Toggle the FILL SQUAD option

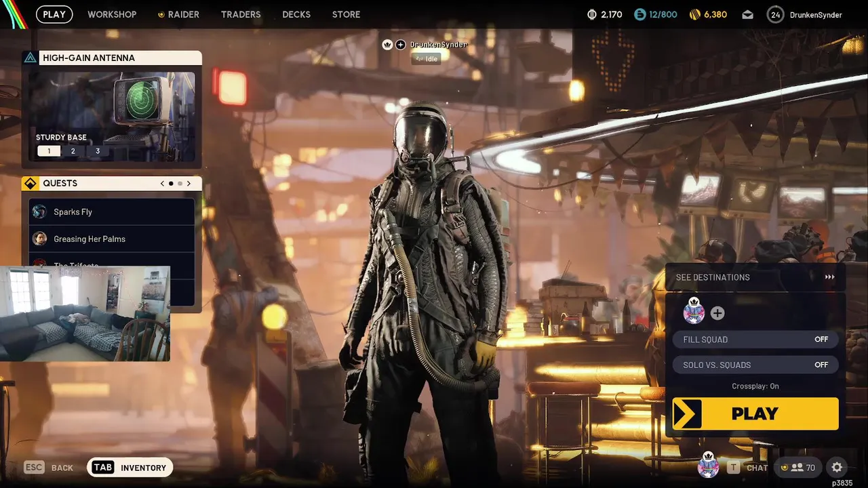click(x=755, y=340)
